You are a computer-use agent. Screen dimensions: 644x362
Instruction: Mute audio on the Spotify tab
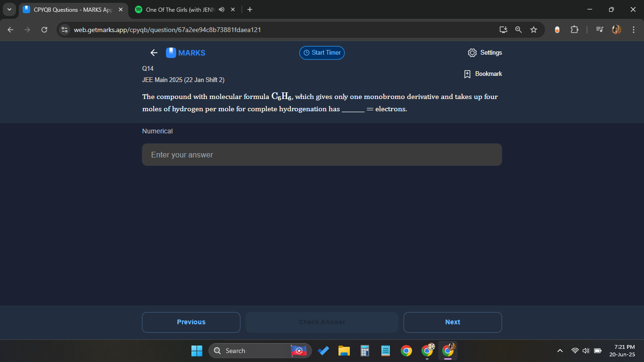[222, 9]
